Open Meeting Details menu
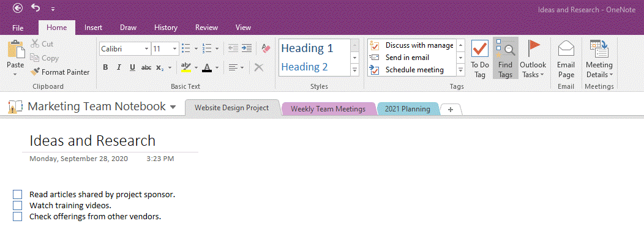 (599, 59)
